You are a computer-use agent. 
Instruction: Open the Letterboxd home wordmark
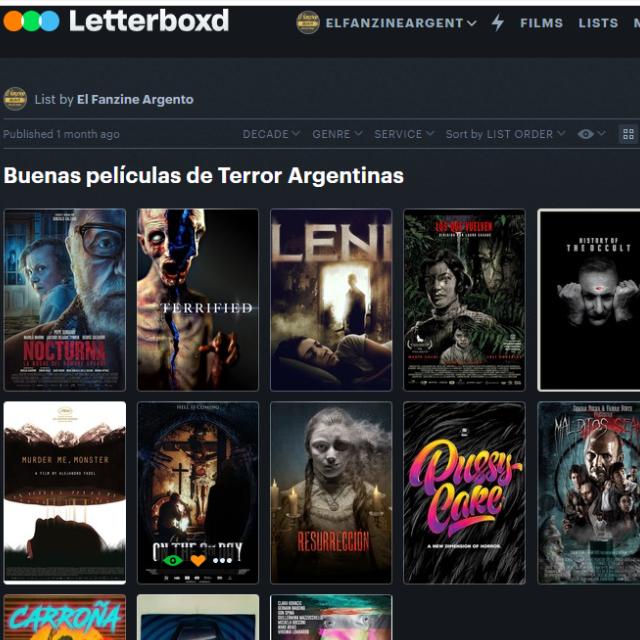pyautogui.click(x=149, y=21)
